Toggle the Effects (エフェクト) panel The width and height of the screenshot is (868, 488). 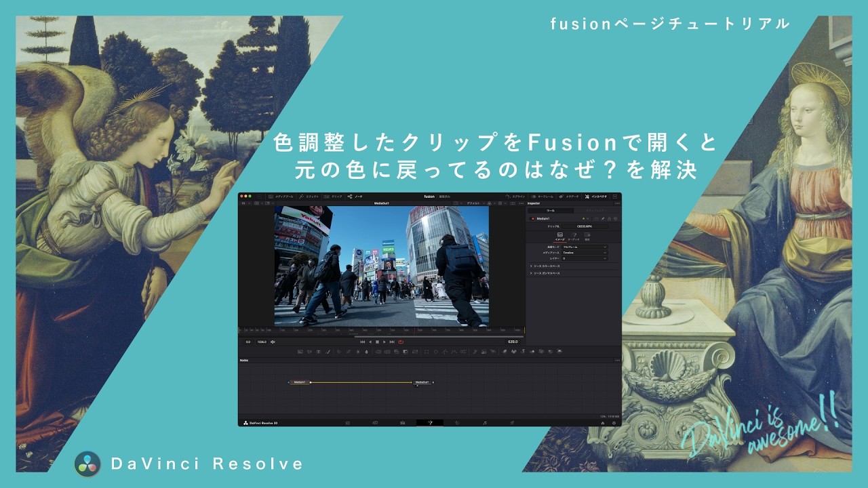[309, 197]
